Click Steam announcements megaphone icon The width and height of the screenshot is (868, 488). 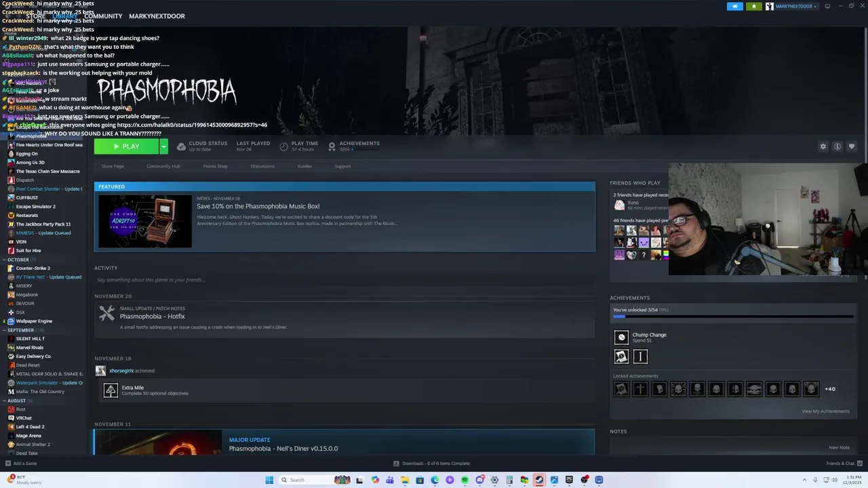pyautogui.click(x=735, y=6)
